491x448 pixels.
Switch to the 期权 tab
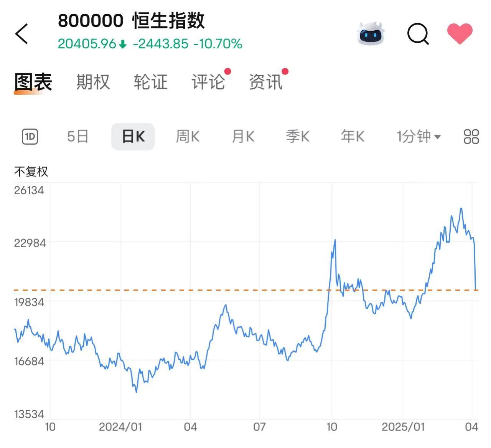pos(93,82)
